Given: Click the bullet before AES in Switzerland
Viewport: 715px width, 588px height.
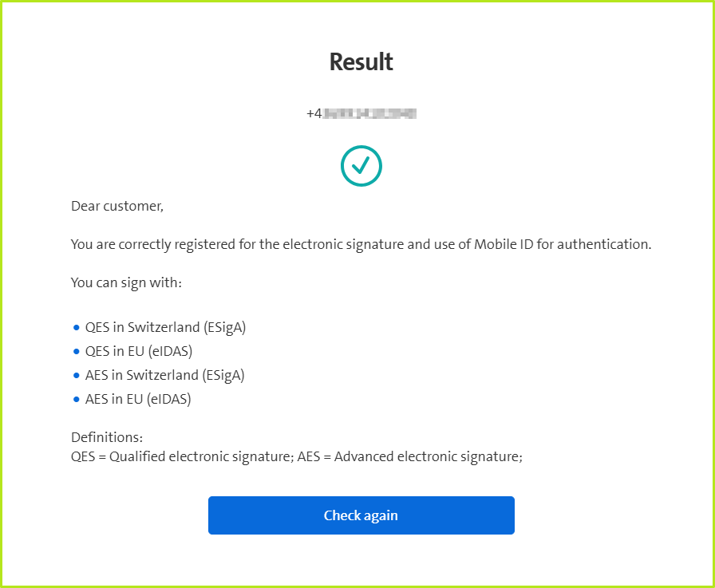Looking at the screenshot, I should 77,375.
